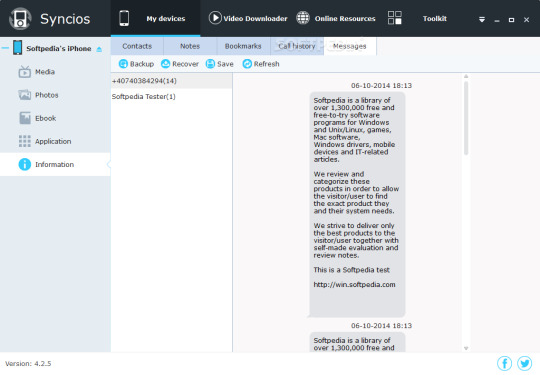Image resolution: width=540 pixels, height=375 pixels.
Task: Click the Save button label
Action: pyautogui.click(x=225, y=64)
